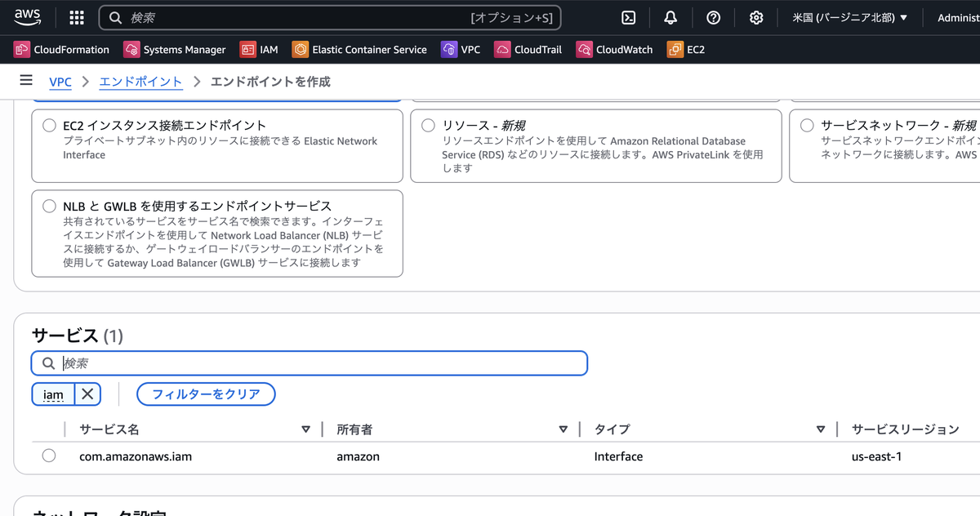Select the Service network - new option
The width and height of the screenshot is (980, 516).
[807, 126]
